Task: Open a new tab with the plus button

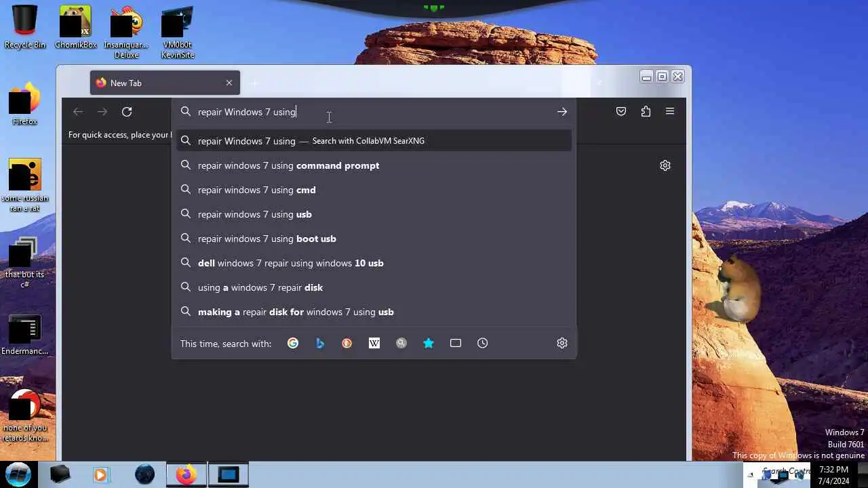Action: click(255, 83)
